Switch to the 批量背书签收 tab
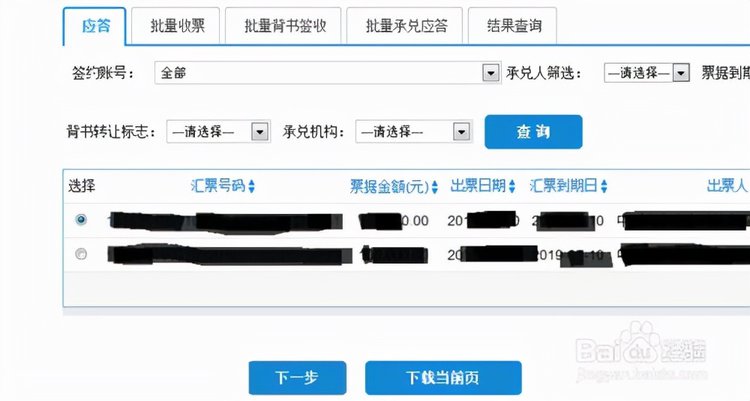This screenshot has height=401, width=750. click(x=285, y=26)
